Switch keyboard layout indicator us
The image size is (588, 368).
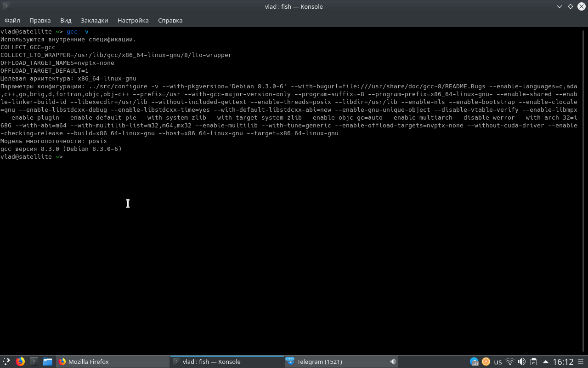[x=498, y=362]
